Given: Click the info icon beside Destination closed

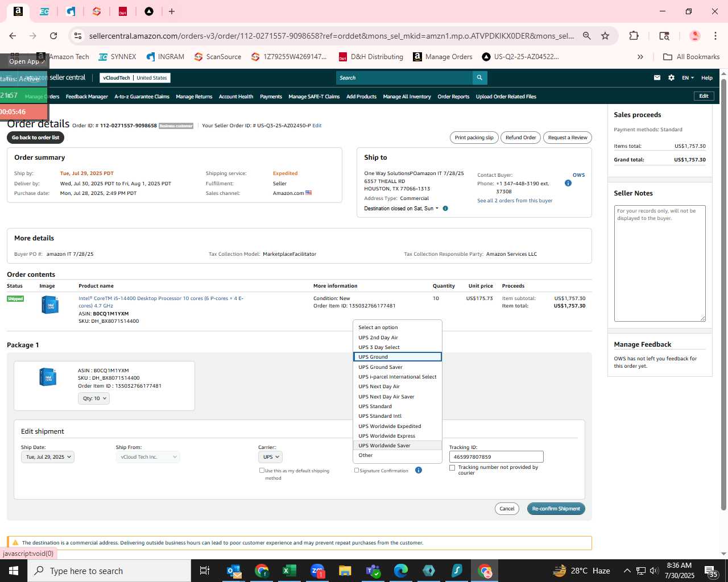Looking at the screenshot, I should coord(445,209).
